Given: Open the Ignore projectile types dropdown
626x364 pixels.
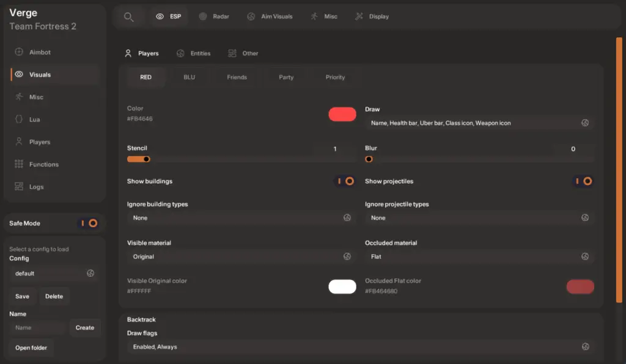Looking at the screenshot, I should point(479,217).
